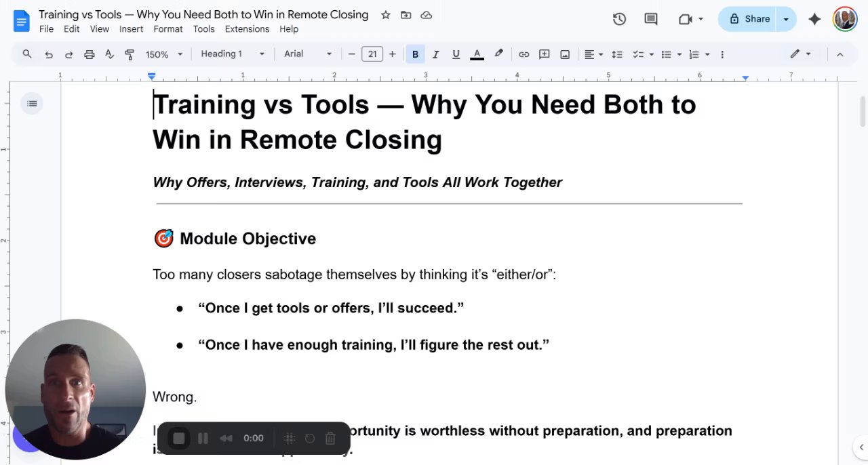Star the document
Image resolution: width=868 pixels, height=465 pixels.
(385, 15)
